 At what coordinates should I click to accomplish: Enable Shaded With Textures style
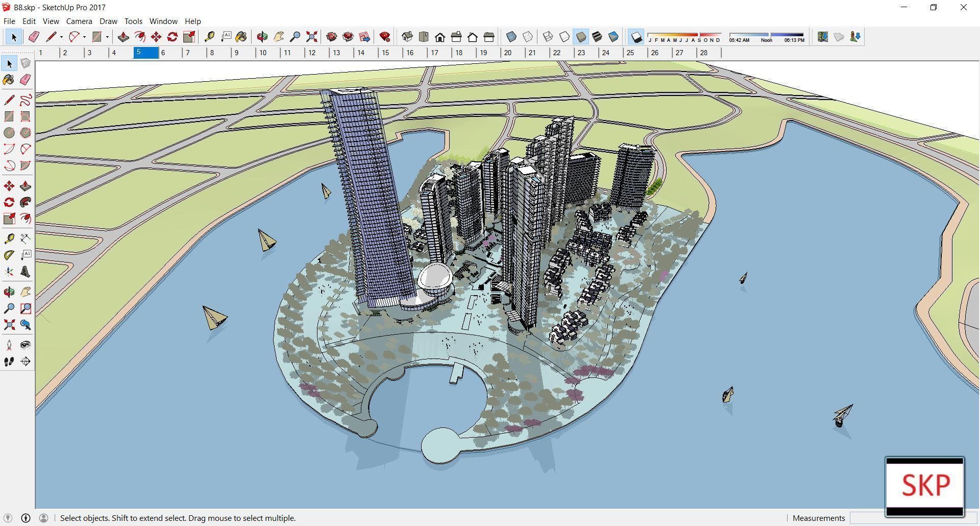pyautogui.click(x=597, y=37)
